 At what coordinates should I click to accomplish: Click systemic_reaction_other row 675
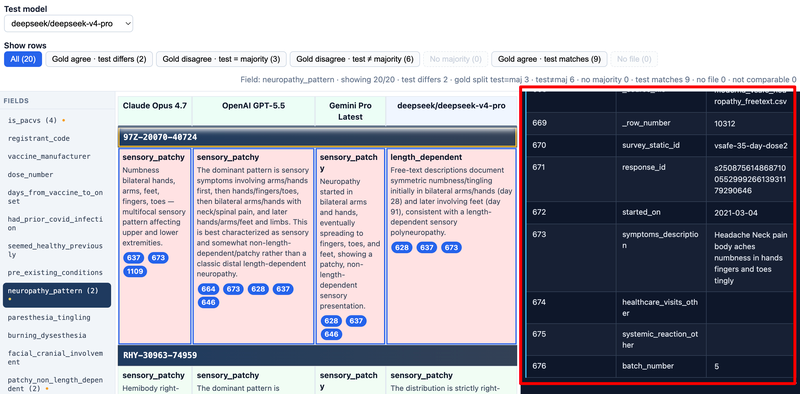661,339
